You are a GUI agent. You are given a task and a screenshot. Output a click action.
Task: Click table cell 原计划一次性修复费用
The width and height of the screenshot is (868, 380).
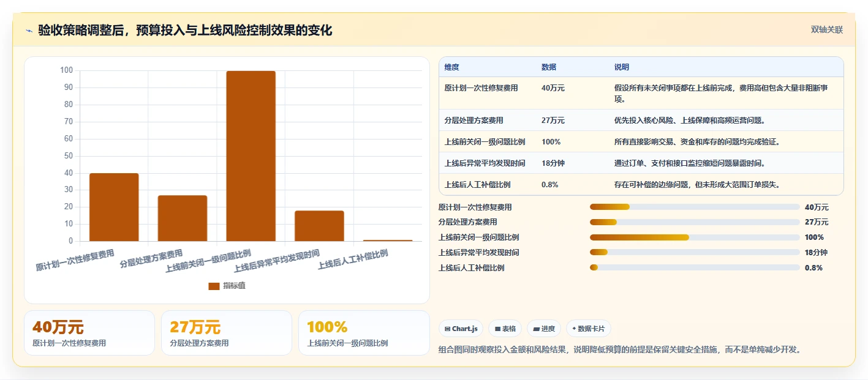[x=481, y=88]
